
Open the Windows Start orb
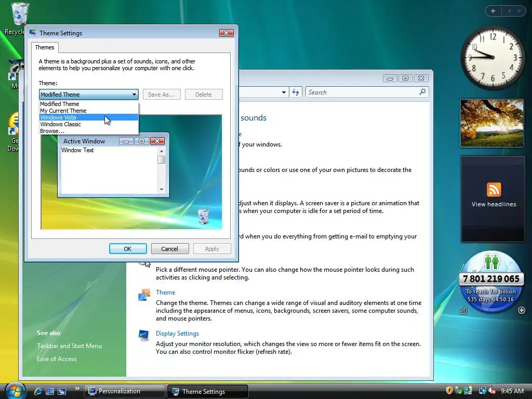tap(15, 391)
